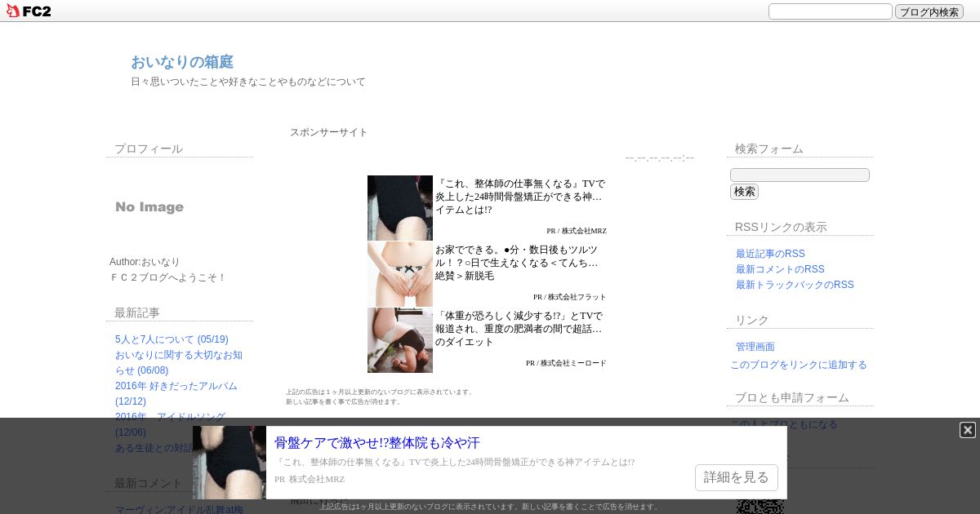Click the 検索フォーム heading

pos(769,148)
